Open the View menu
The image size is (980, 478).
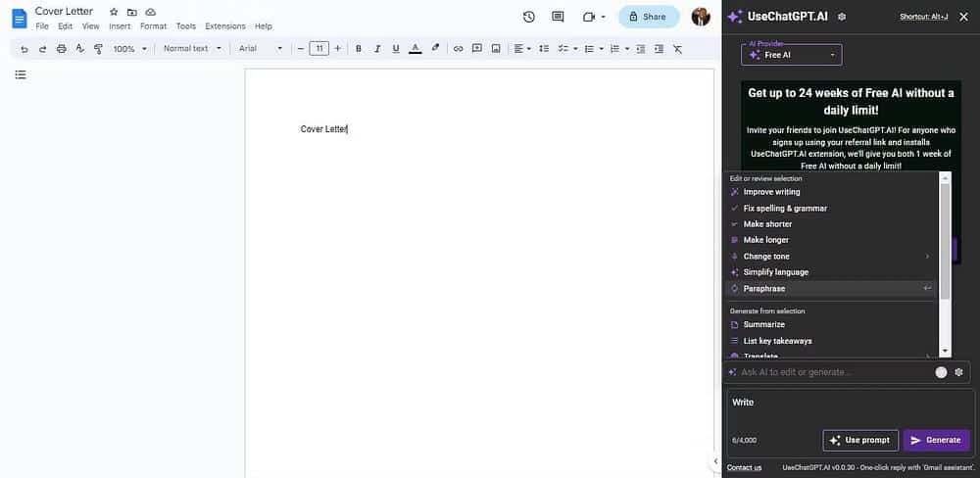pyautogui.click(x=90, y=26)
